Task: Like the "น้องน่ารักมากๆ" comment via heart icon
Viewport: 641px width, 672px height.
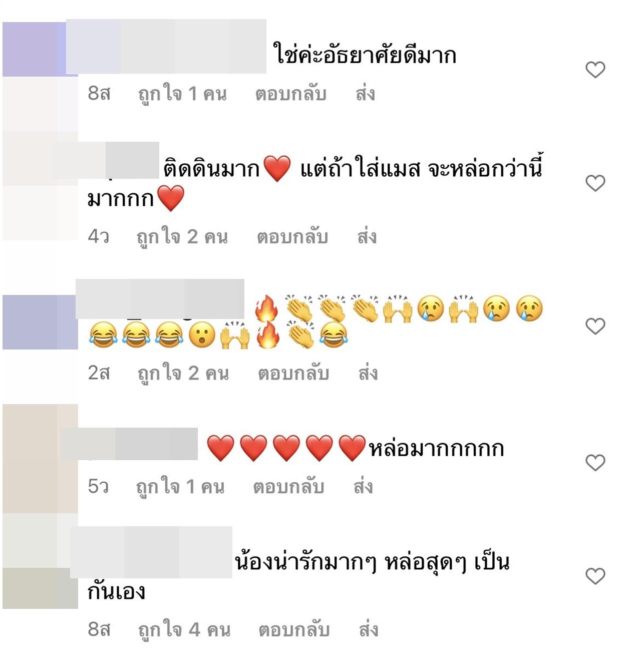Action: coord(595,576)
